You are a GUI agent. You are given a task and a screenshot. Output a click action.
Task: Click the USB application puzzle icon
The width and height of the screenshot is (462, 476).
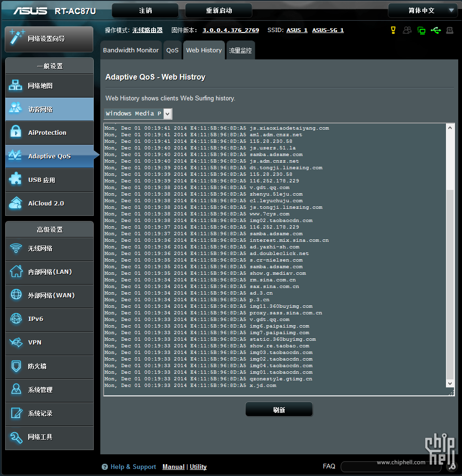(15, 179)
